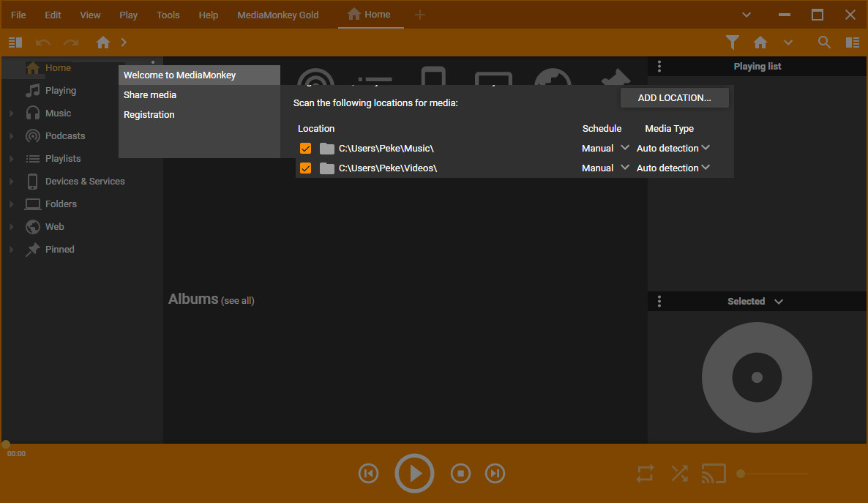Open the filter funnel icon

732,42
